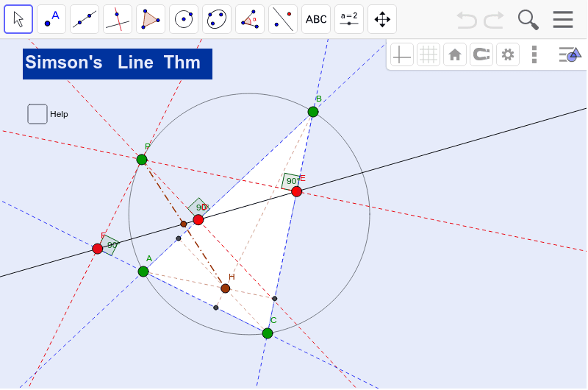Redo the last undone action
Viewport: 588px width, 390px height.
(493, 20)
